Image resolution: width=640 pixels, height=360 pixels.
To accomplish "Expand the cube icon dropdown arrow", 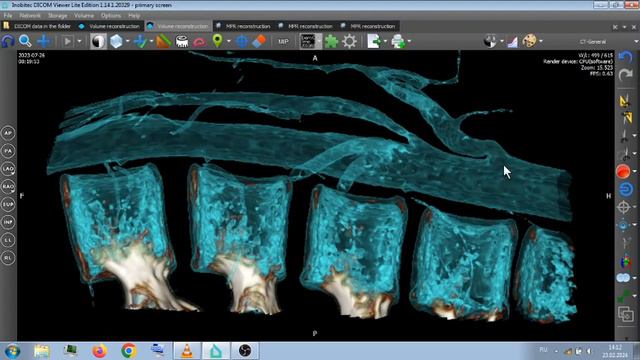I will coord(128,41).
